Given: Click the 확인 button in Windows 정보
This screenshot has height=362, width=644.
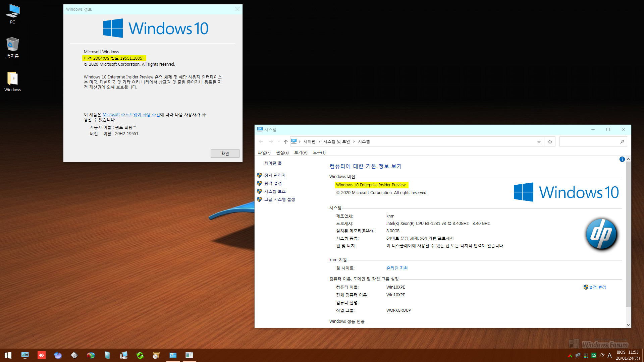Looking at the screenshot, I should 225,154.
